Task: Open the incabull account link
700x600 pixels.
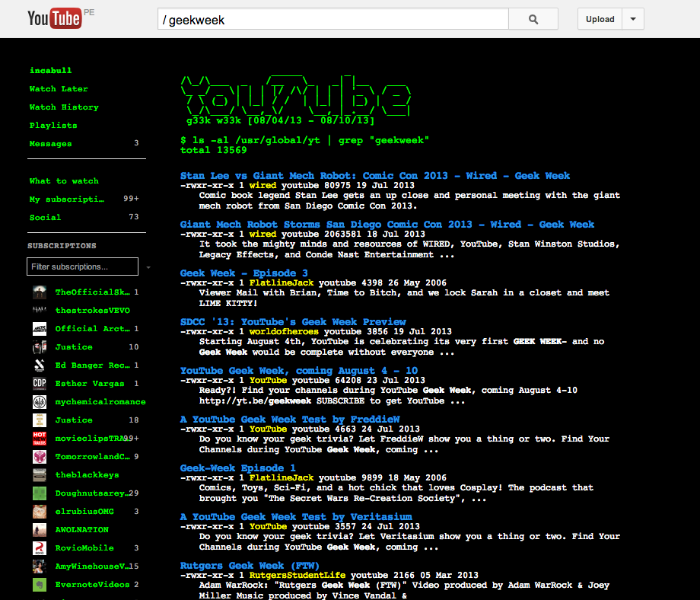Action: coord(50,71)
